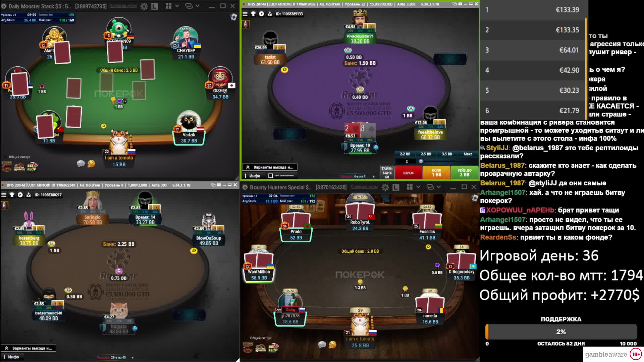Screen dimensions: 644x362
Task: Open chat bubble icon in Daily Monster Stack table
Action: click(x=81, y=164)
